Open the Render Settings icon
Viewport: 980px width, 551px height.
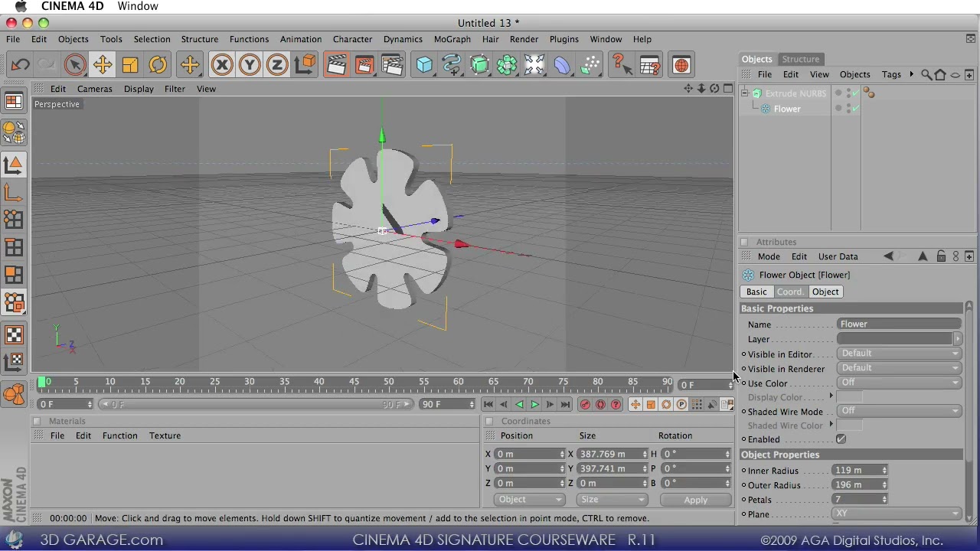[x=392, y=65]
